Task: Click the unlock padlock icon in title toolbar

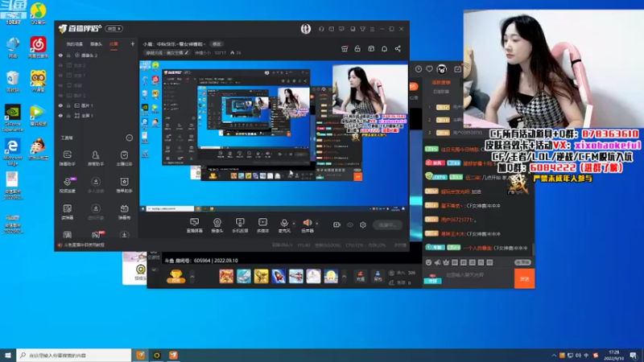Action: tap(357, 49)
